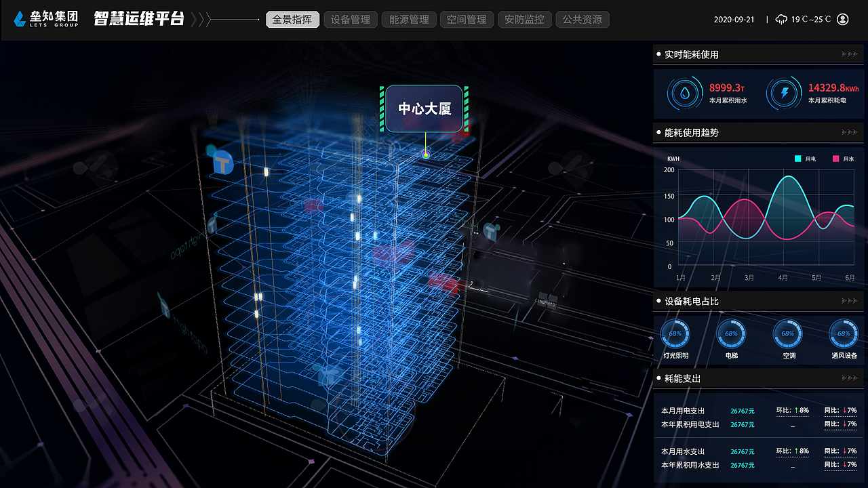Switch to the 设备管理 tab

pos(350,19)
